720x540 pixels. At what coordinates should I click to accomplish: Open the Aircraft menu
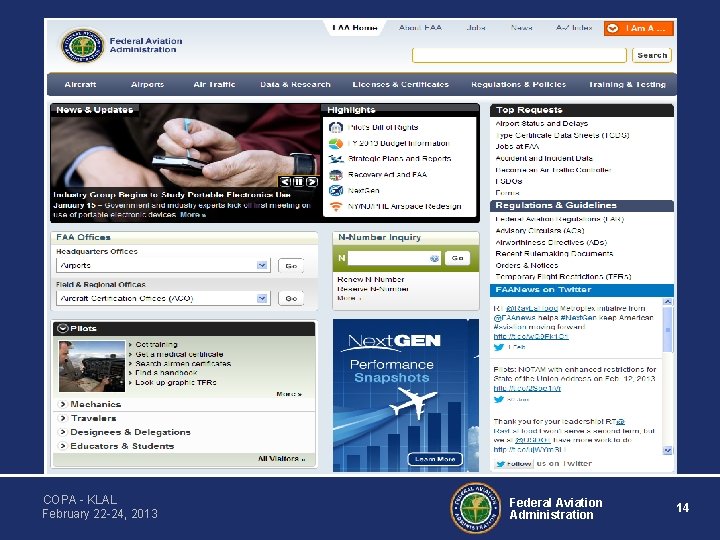tap(80, 84)
